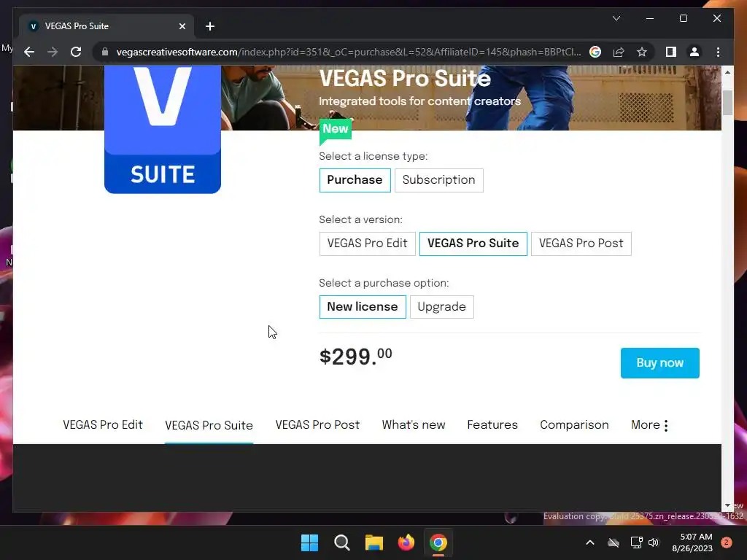This screenshot has height=560, width=747.
Task: Click the VEGAS Pro Suite banner heading
Action: (x=405, y=79)
